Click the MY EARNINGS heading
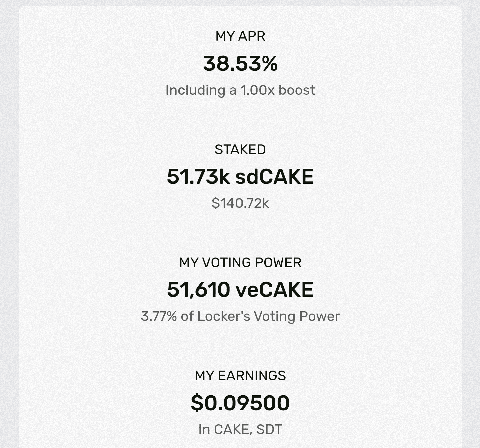This screenshot has width=480, height=448. click(x=240, y=376)
